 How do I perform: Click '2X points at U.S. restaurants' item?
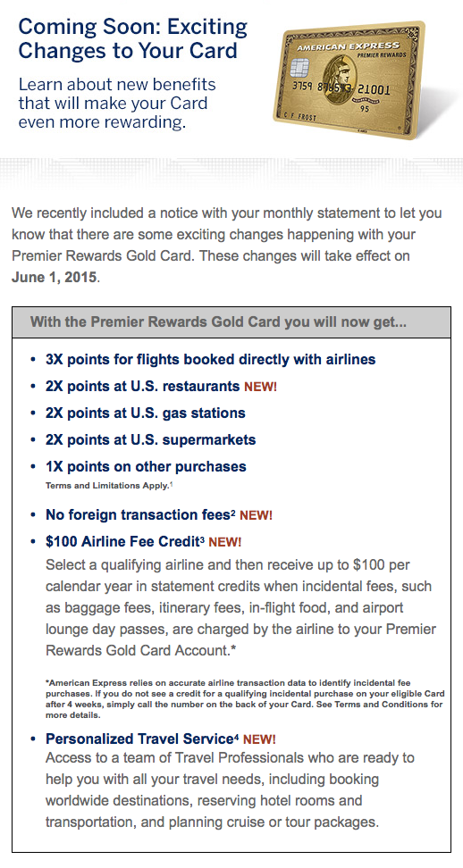click(142, 387)
